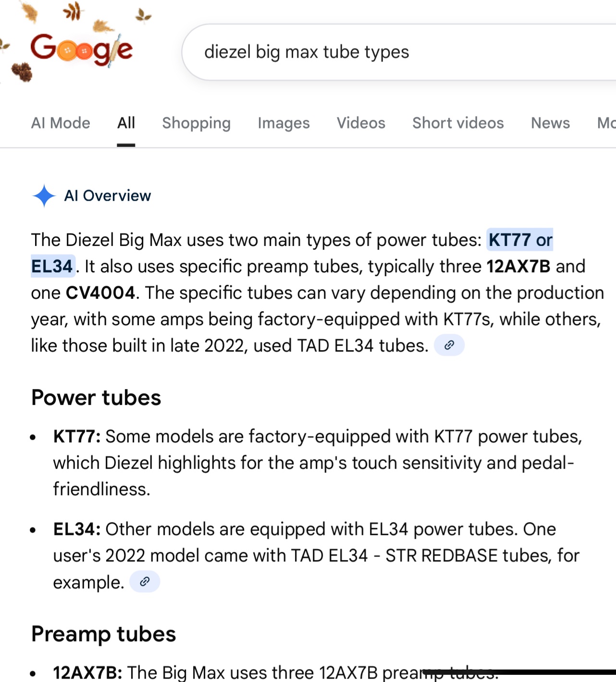Click the bold 12AX7B bullet label

coord(87,672)
